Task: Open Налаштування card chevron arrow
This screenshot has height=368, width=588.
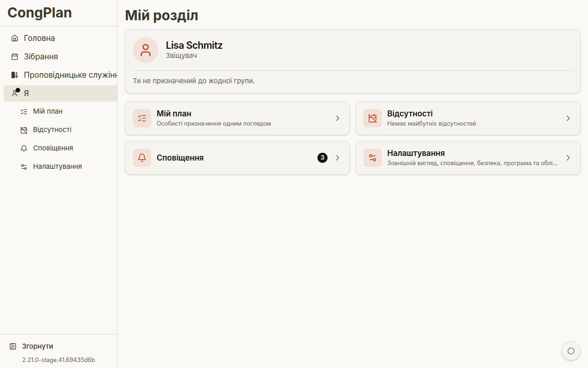Action: click(568, 158)
